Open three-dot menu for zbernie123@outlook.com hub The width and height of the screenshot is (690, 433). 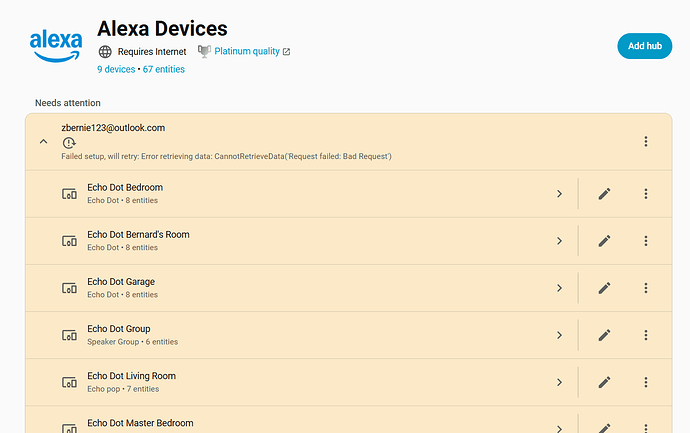coord(646,142)
